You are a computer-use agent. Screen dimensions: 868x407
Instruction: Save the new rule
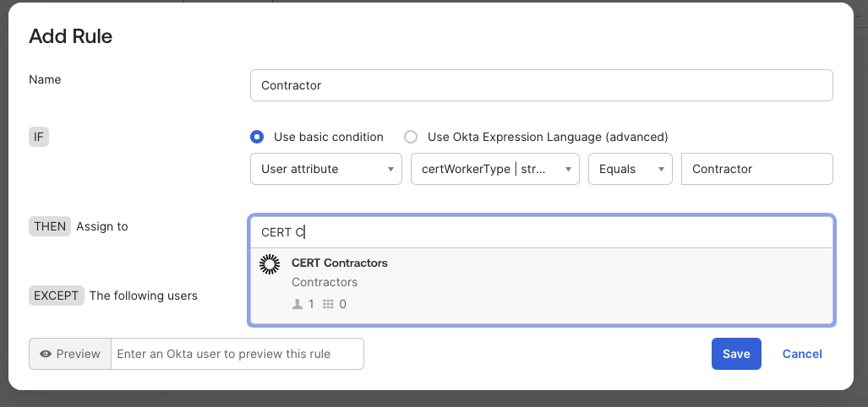pyautogui.click(x=736, y=354)
